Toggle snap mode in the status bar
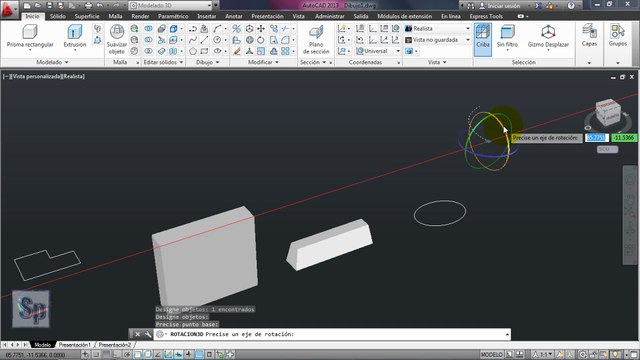 pyautogui.click(x=96, y=355)
